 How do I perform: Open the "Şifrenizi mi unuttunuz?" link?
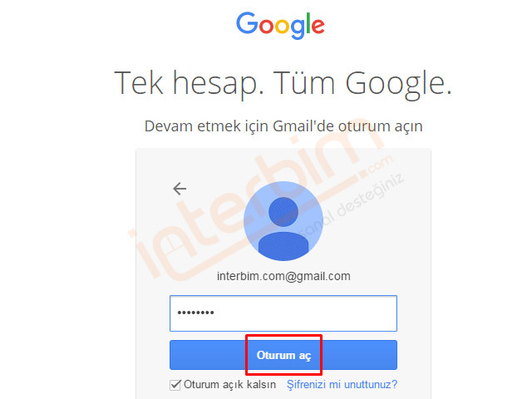[342, 385]
